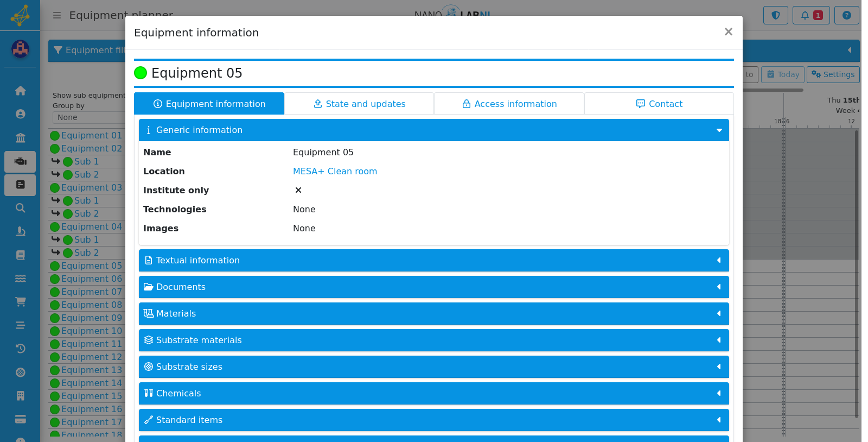Switch to Access information tab

tap(509, 104)
